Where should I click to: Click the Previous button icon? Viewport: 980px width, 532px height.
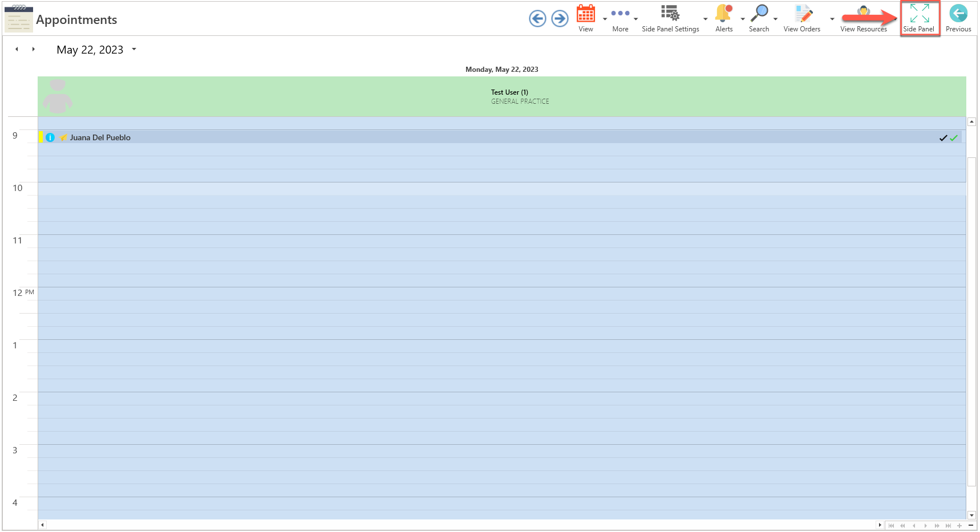click(x=958, y=13)
